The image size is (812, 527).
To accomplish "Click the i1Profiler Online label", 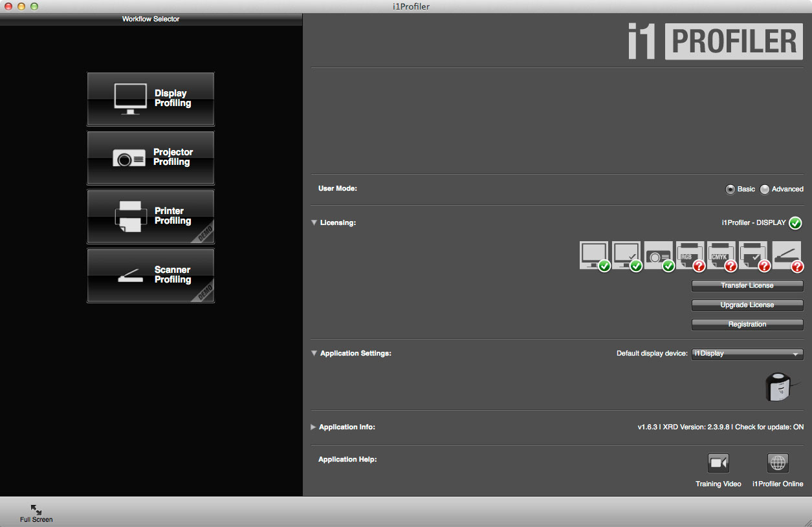I will pyautogui.click(x=778, y=484).
